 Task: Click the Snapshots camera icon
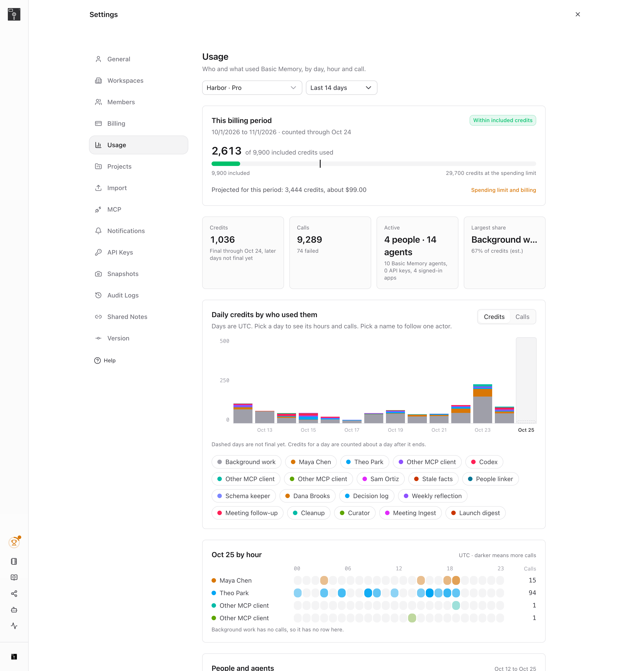click(x=98, y=274)
